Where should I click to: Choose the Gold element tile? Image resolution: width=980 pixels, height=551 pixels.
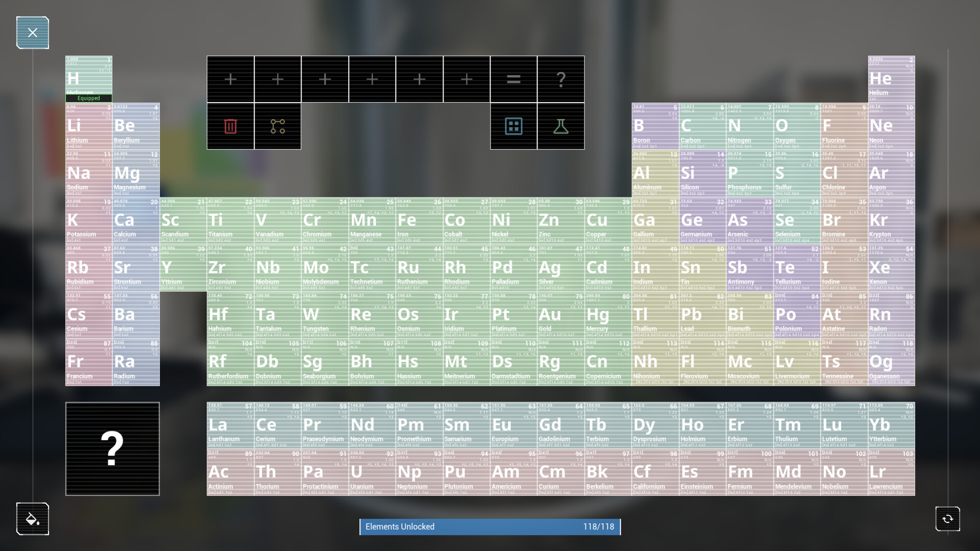[560, 315]
